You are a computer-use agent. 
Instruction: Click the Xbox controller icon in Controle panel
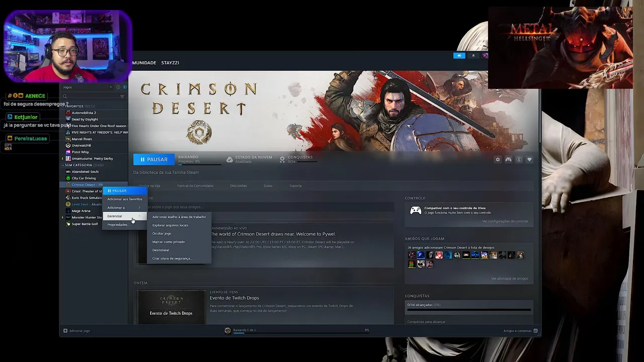point(416,211)
